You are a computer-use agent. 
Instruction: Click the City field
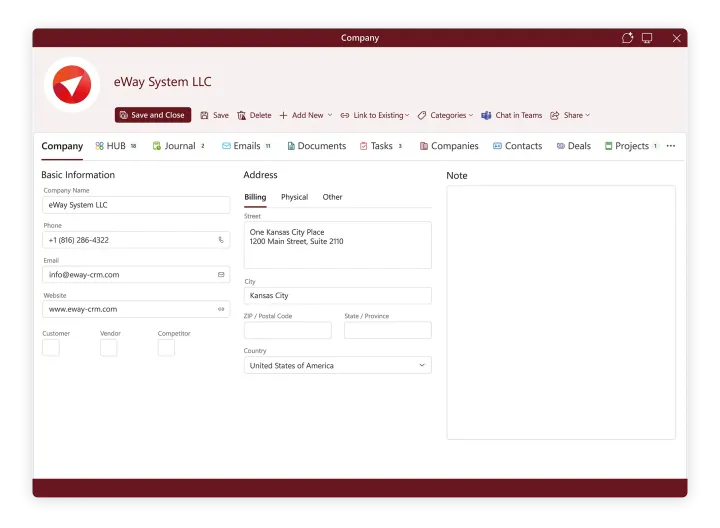[x=338, y=296]
